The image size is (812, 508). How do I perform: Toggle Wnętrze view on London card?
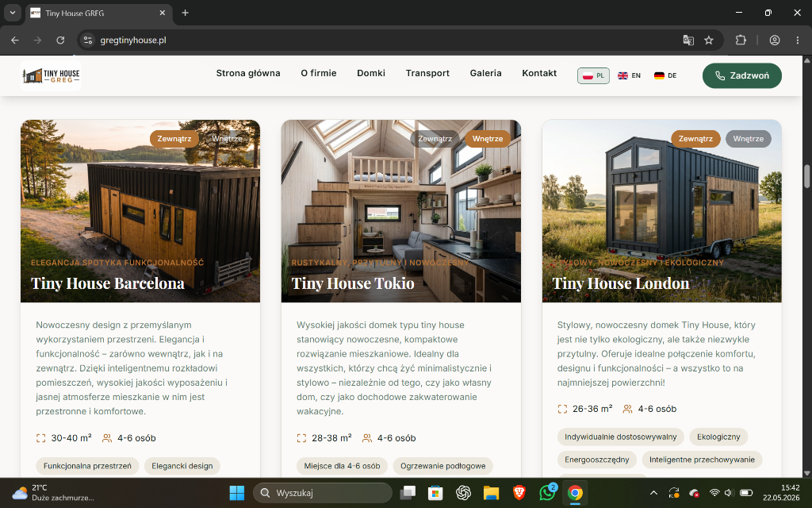(x=749, y=138)
